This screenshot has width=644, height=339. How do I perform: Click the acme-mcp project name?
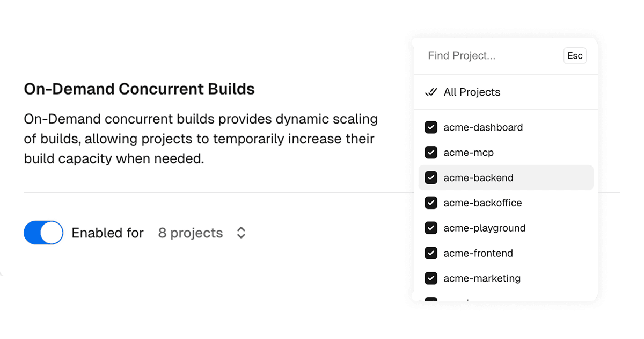(469, 153)
